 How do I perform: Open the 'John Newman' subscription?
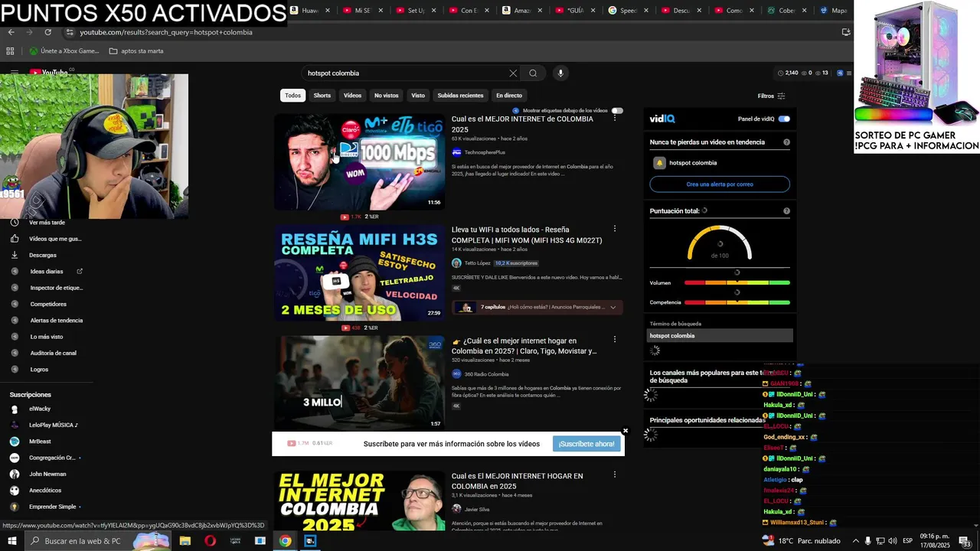point(47,474)
